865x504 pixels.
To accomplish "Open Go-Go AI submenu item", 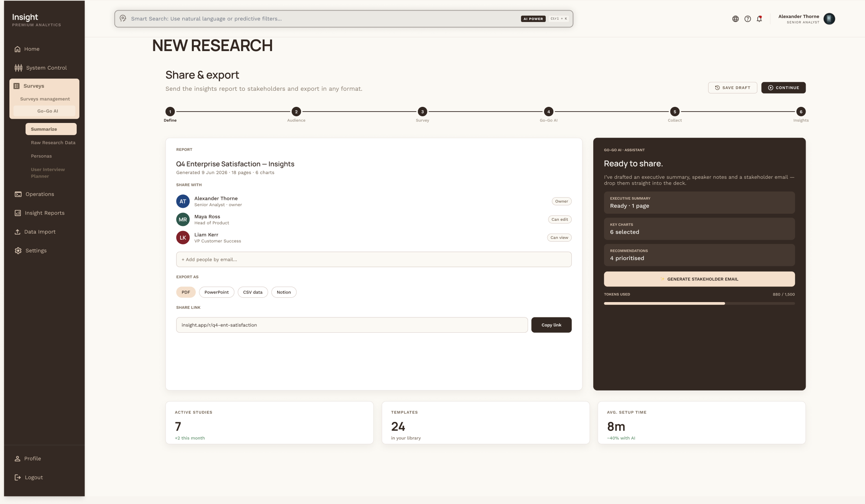I will click(x=44, y=111).
